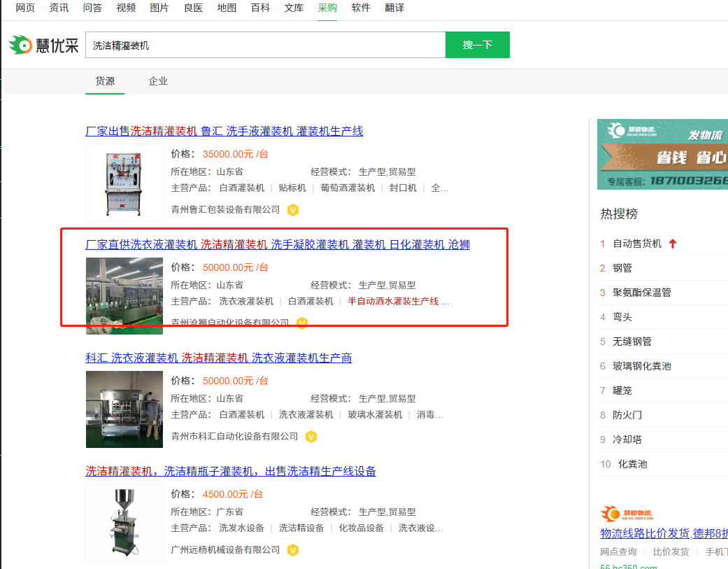This screenshot has height=569, width=728.
Task: Click the green 搜一下 search button
Action: tap(477, 45)
